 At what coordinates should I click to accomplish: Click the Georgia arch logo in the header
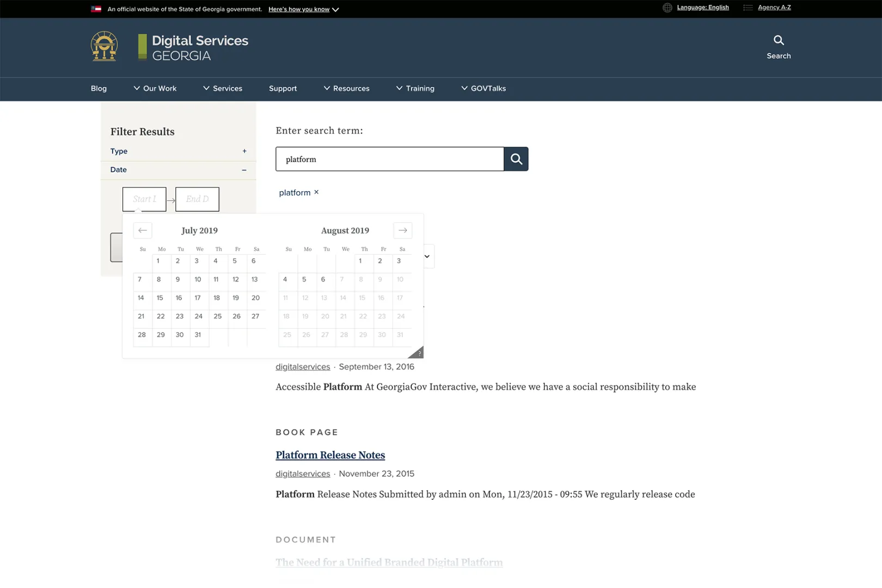(103, 46)
